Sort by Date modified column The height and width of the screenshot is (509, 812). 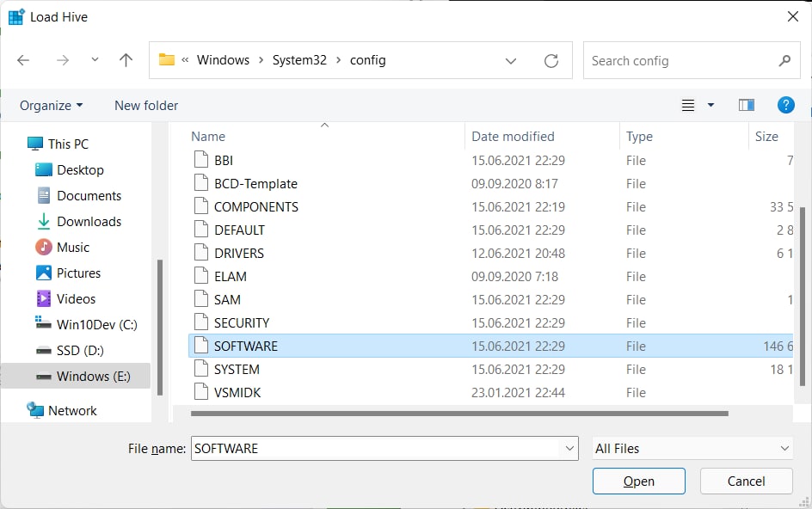[x=513, y=136]
